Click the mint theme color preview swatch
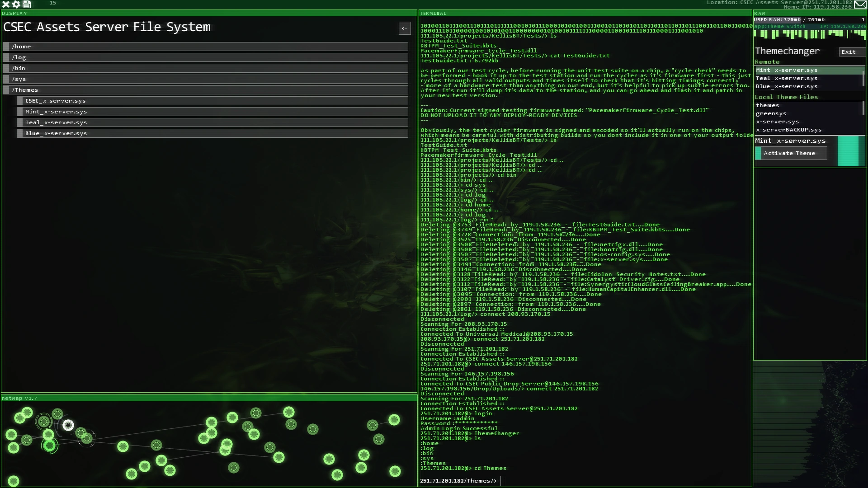The height and width of the screenshot is (488, 868). pyautogui.click(x=848, y=151)
